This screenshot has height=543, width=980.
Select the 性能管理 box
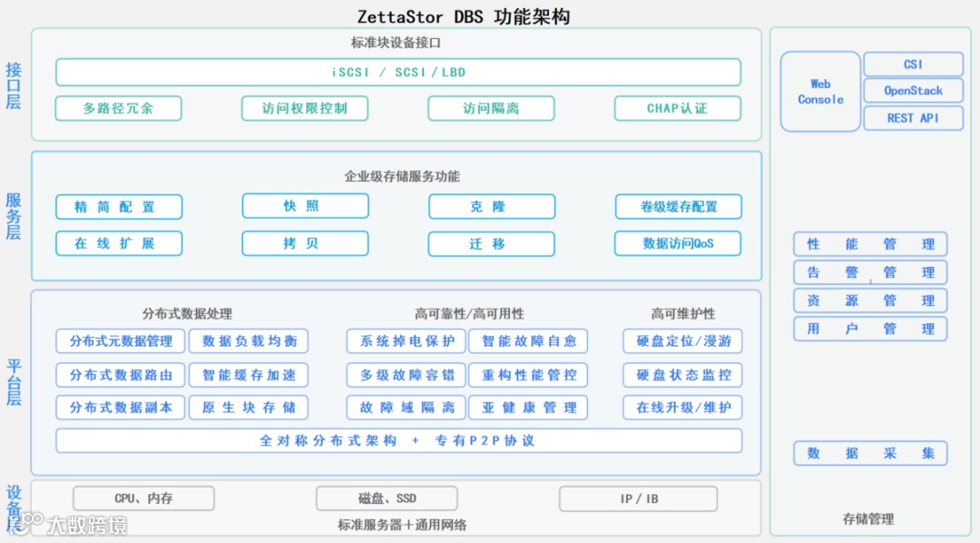[x=870, y=244]
